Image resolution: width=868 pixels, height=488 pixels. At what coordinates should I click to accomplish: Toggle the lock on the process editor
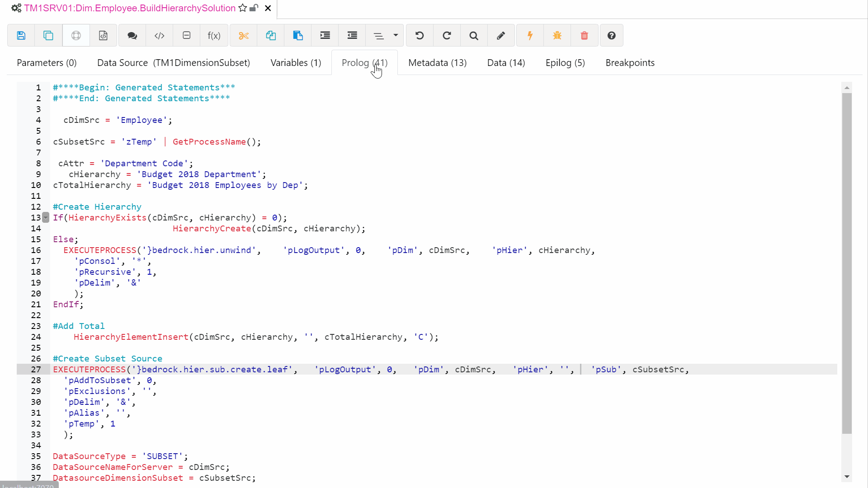click(x=254, y=8)
